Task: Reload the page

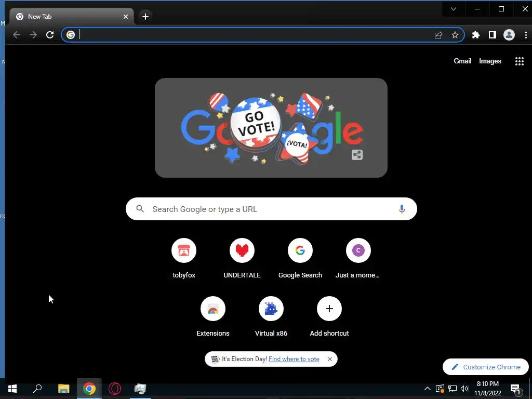Action: tap(50, 35)
